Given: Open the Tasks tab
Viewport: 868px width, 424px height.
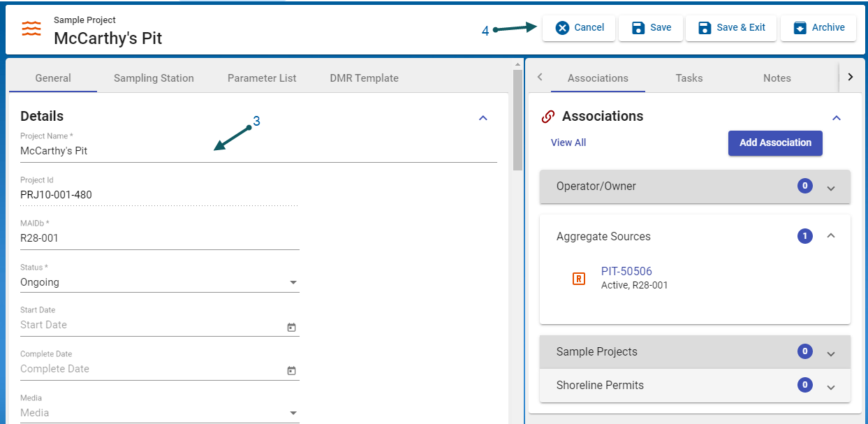Looking at the screenshot, I should point(689,78).
